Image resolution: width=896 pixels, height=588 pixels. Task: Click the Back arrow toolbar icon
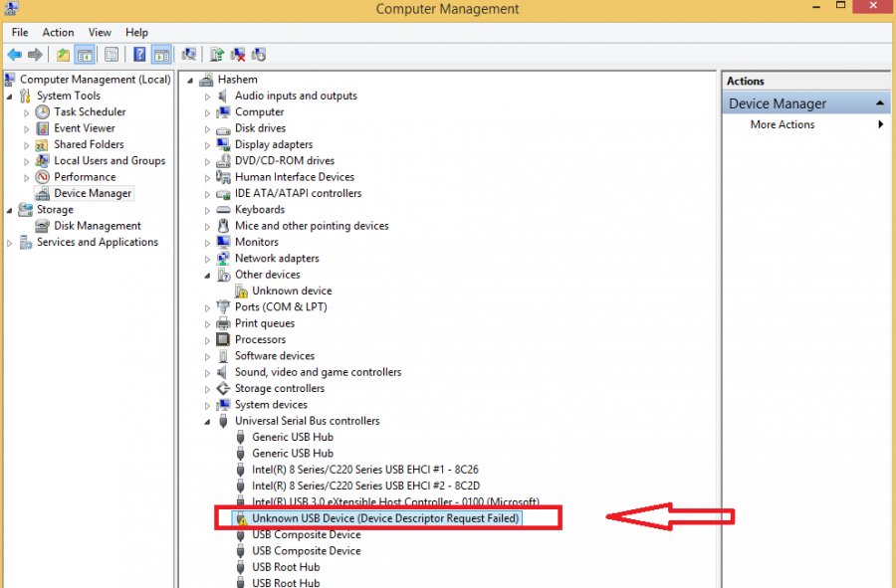click(14, 55)
